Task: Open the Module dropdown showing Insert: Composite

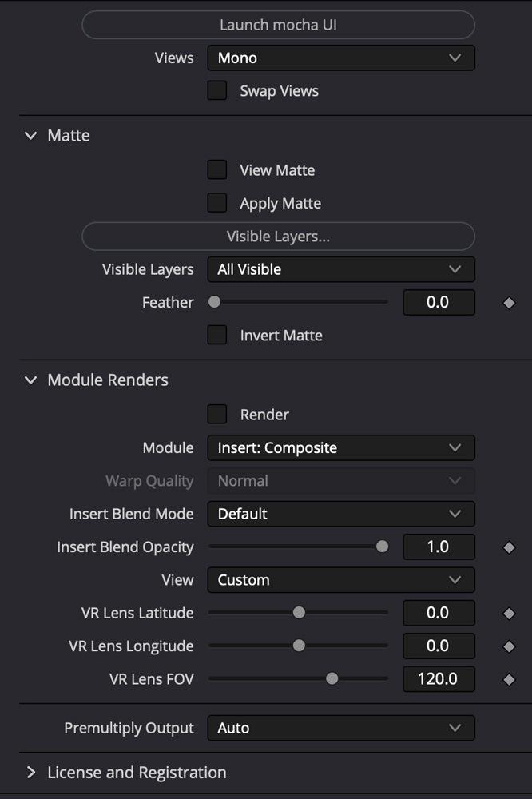Action: point(340,447)
